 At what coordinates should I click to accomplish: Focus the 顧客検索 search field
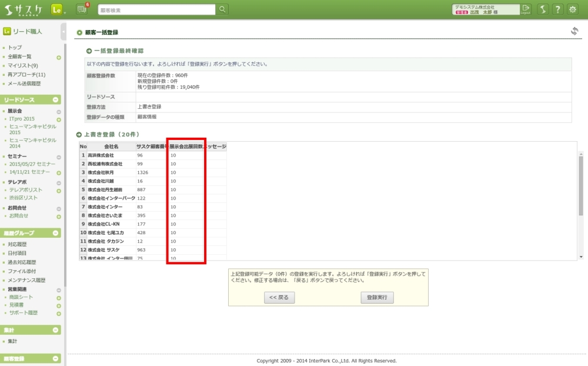pos(156,9)
